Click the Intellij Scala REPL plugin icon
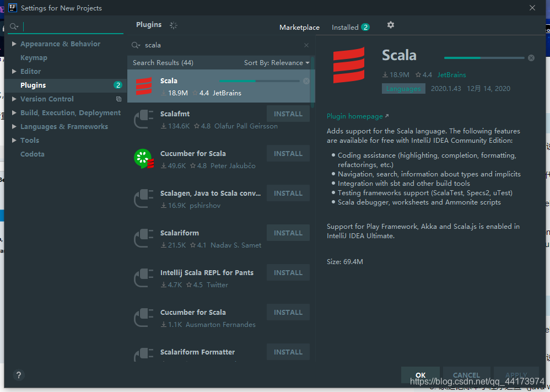 coord(144,277)
